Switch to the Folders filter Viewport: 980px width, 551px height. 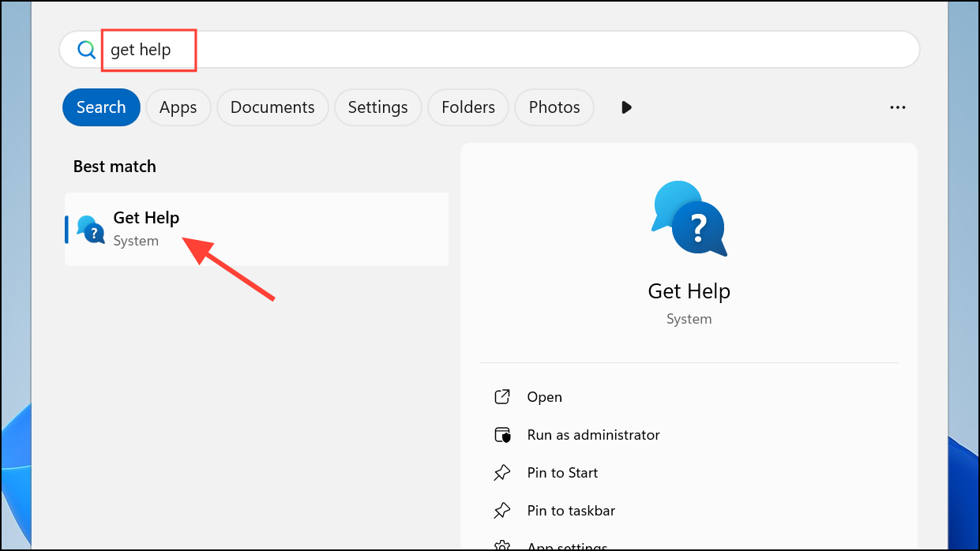pyautogui.click(x=468, y=107)
